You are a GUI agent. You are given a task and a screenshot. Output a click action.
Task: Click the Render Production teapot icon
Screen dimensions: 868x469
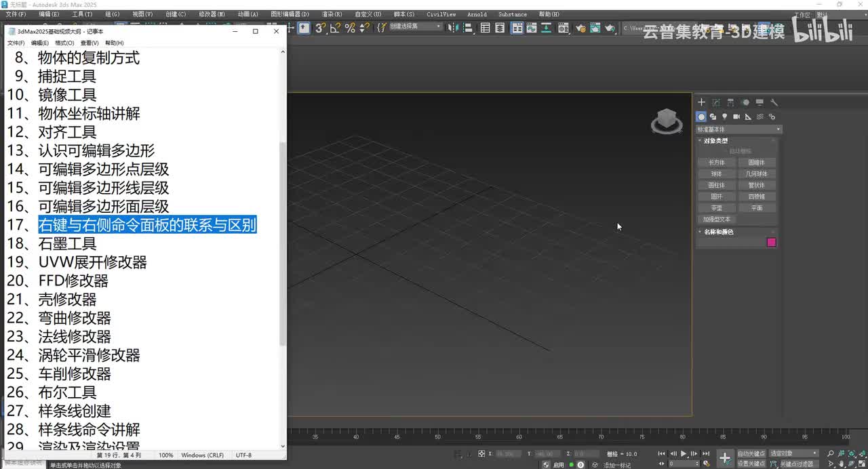(610, 28)
